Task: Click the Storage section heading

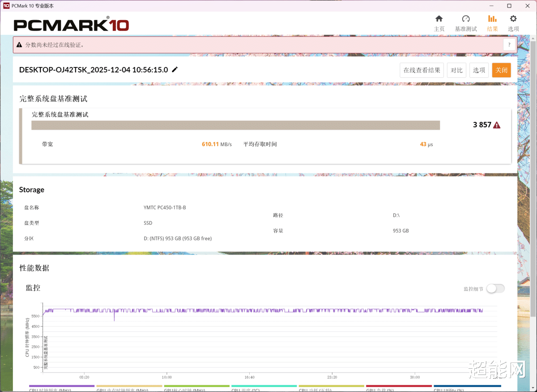Action: click(32, 190)
